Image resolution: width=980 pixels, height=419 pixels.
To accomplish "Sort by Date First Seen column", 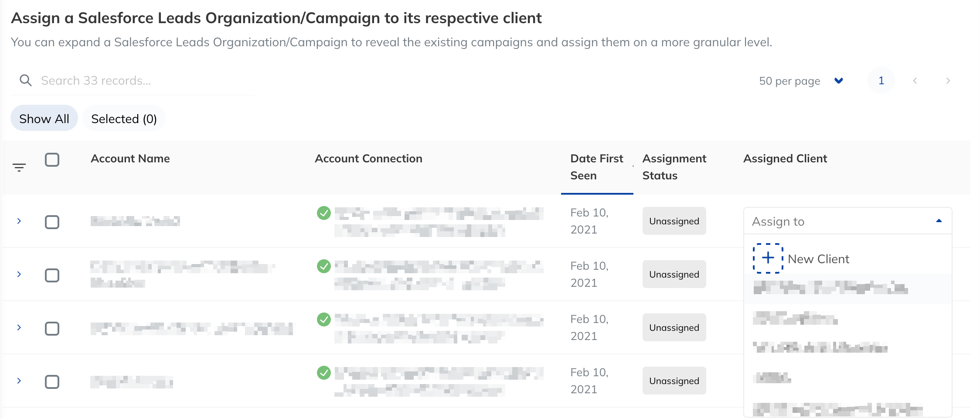I will pos(596,167).
